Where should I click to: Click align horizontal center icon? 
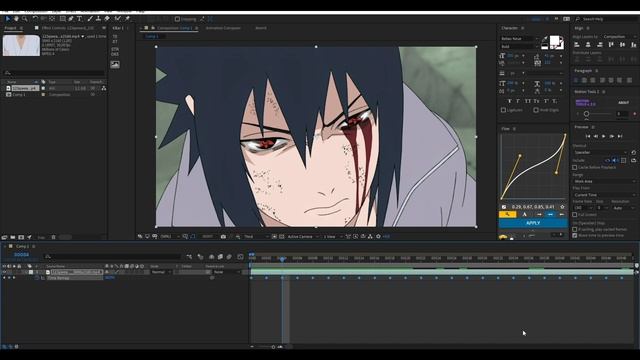click(x=588, y=44)
